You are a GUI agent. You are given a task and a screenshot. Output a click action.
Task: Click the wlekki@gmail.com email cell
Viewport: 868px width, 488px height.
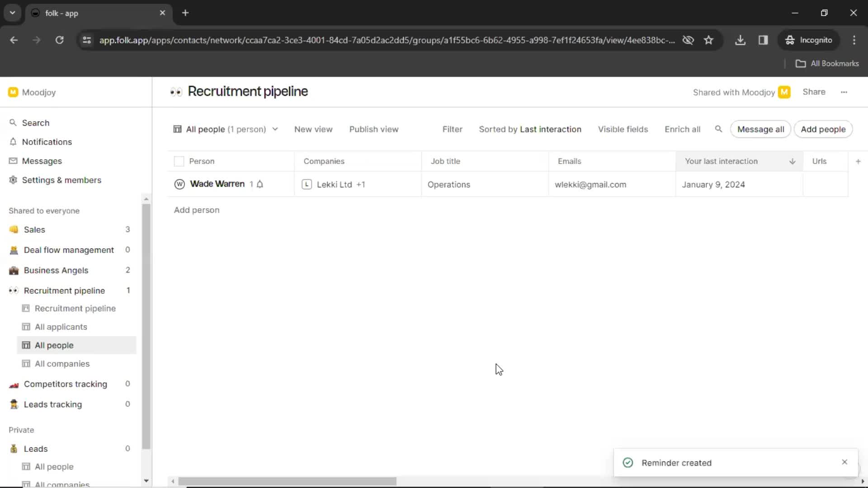[x=612, y=184]
